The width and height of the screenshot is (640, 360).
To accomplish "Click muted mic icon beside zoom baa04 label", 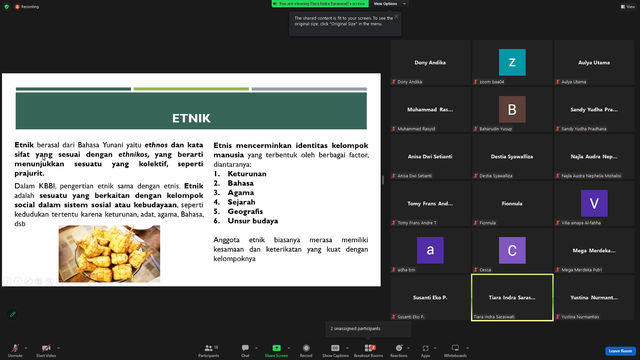I will 476,82.
